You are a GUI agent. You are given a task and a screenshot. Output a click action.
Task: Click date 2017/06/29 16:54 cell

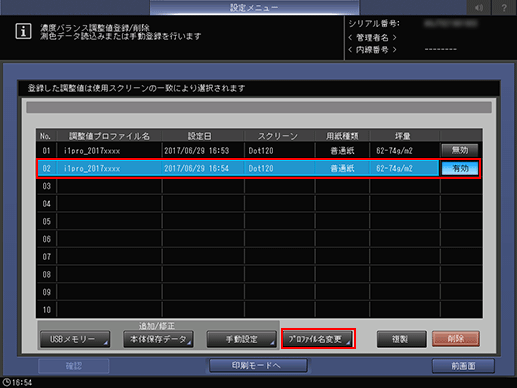[x=196, y=169]
